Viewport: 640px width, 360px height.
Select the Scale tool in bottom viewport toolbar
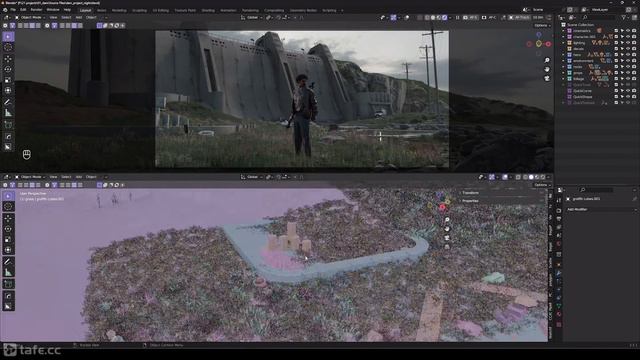[x=8, y=240]
